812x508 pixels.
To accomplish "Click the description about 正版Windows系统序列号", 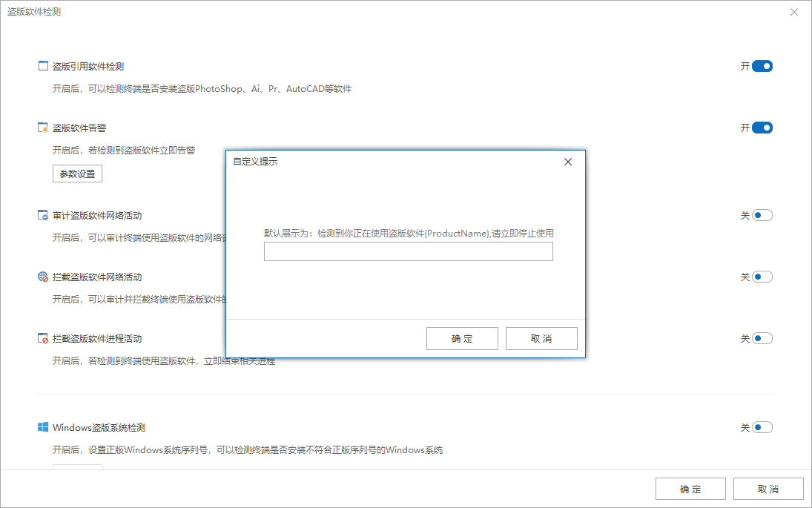I will click(x=248, y=450).
